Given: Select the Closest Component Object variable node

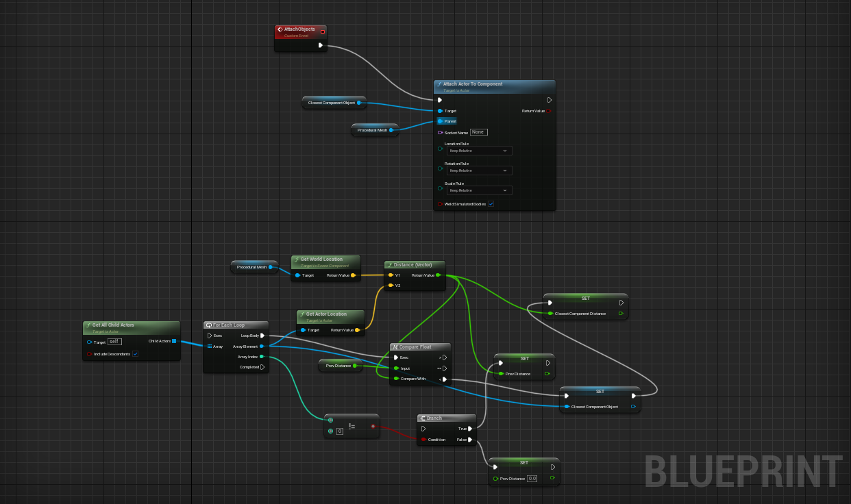Looking at the screenshot, I should (334, 103).
